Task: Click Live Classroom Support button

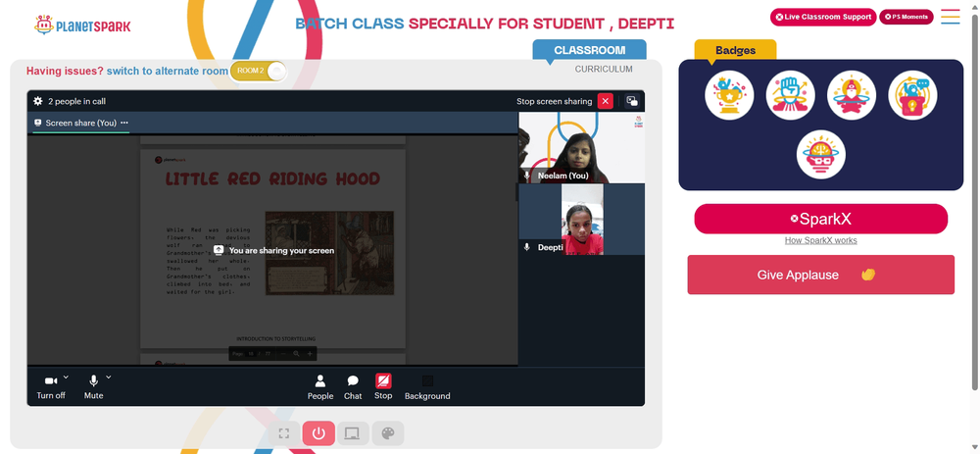Action: pos(822,17)
